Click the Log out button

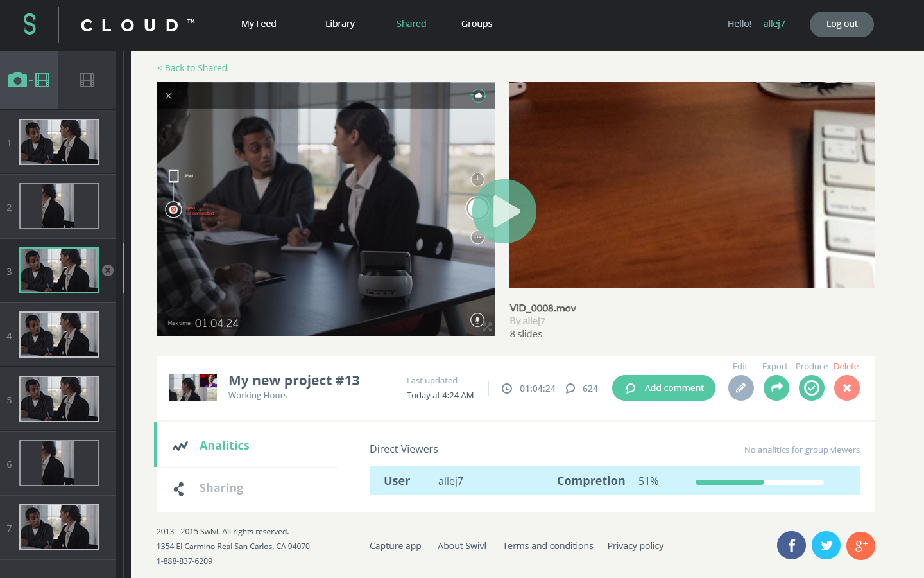tap(842, 24)
